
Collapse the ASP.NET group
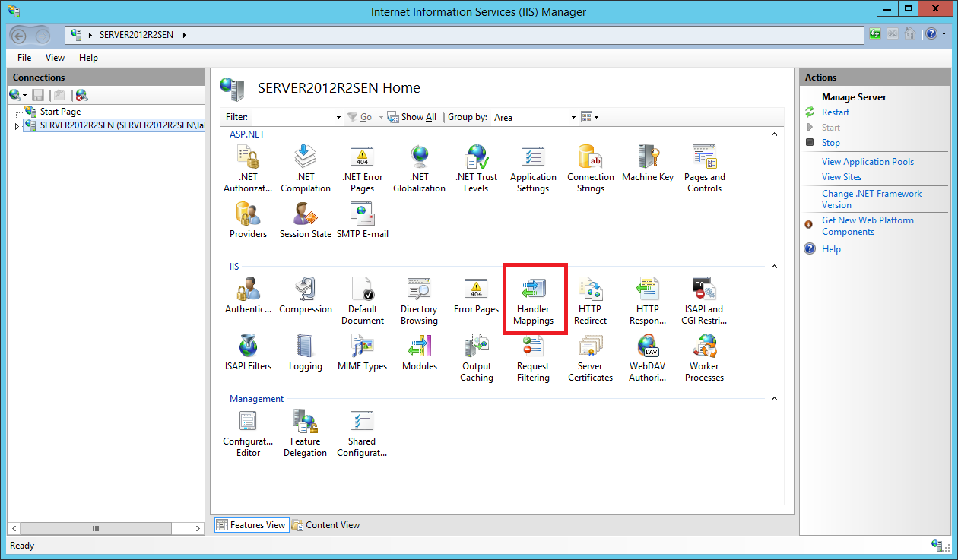[774, 134]
